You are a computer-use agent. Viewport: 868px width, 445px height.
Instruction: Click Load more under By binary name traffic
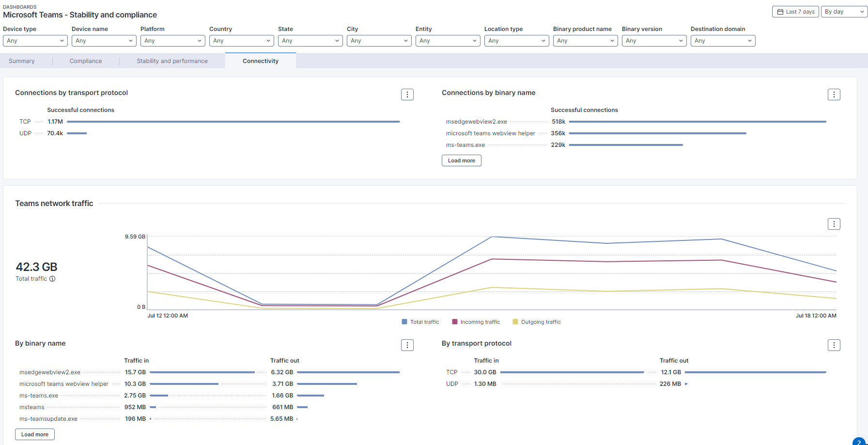click(x=35, y=434)
